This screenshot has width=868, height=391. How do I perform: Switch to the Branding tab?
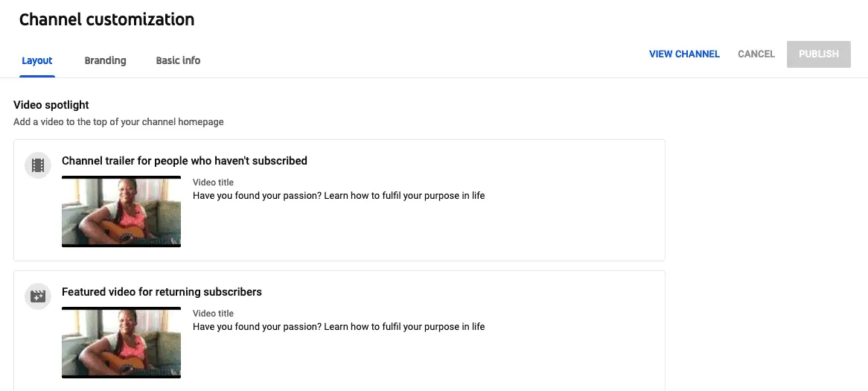pyautogui.click(x=105, y=60)
